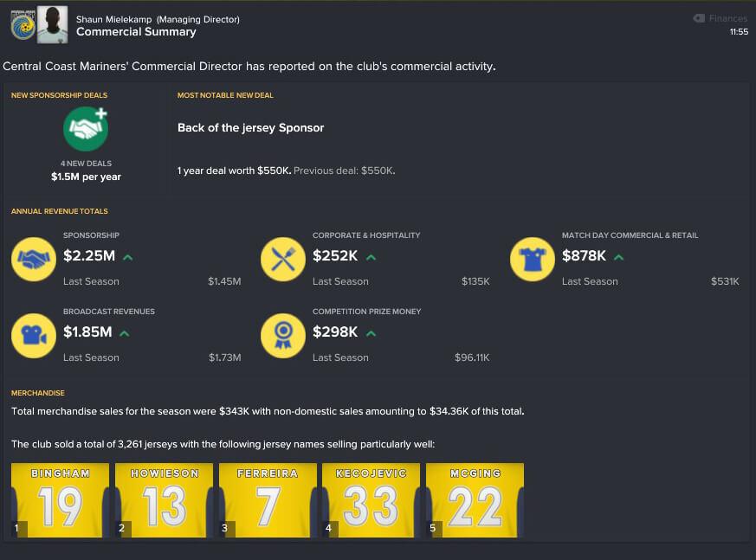Select the Howieson number 13 jersey
Screen dimensions: 756x560
point(164,500)
